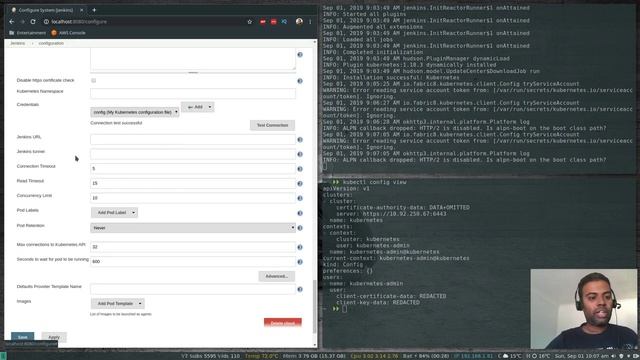Apply the configuration changes
The image size is (640, 360).
coord(54,337)
